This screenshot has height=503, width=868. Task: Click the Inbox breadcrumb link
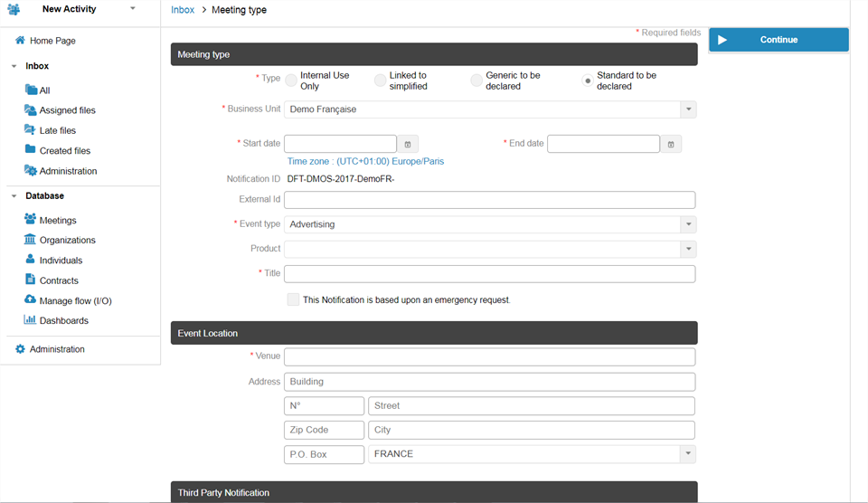(183, 10)
